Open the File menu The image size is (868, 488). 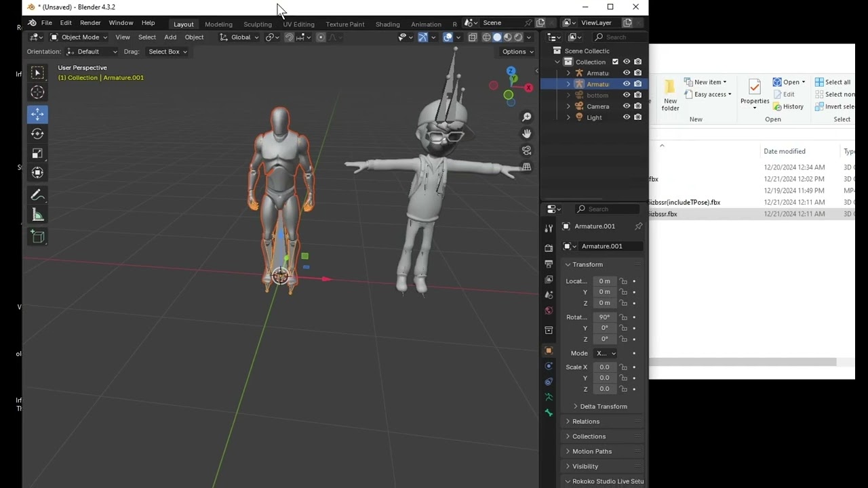47,23
